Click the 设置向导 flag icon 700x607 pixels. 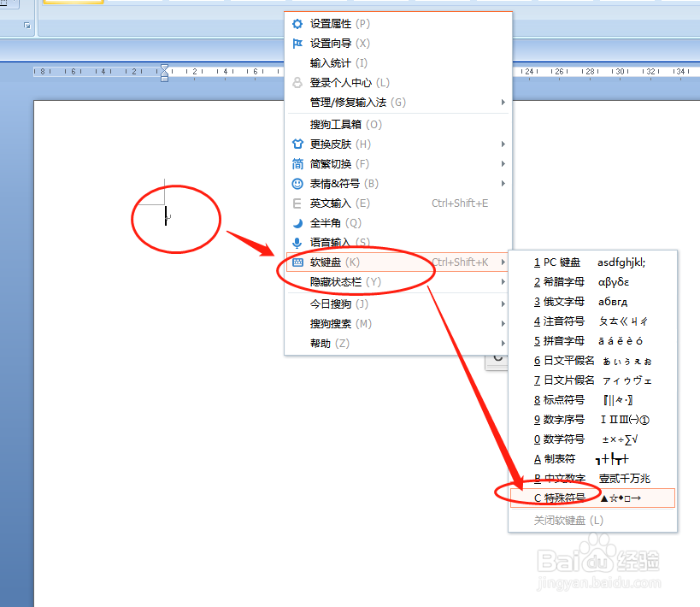pyautogui.click(x=297, y=44)
